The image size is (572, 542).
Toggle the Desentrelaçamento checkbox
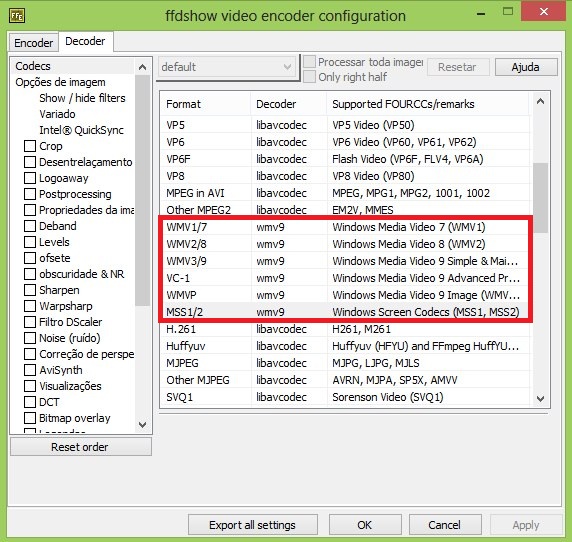30,162
